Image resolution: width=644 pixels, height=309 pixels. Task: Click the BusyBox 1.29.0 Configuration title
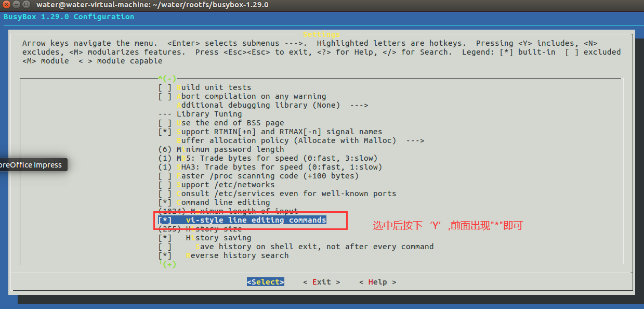(69, 17)
